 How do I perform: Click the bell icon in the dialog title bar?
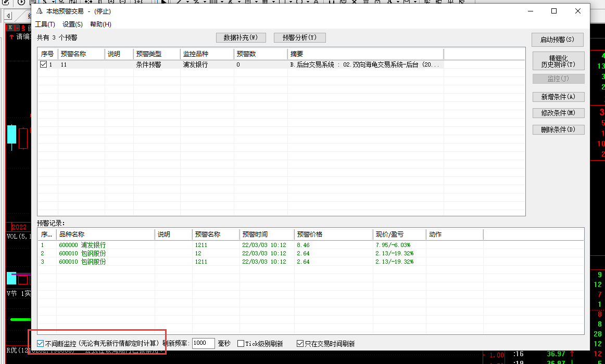[x=39, y=11]
